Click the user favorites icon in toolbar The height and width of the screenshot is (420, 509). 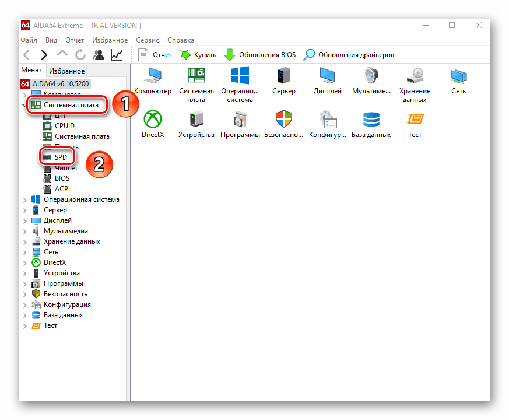pos(99,55)
